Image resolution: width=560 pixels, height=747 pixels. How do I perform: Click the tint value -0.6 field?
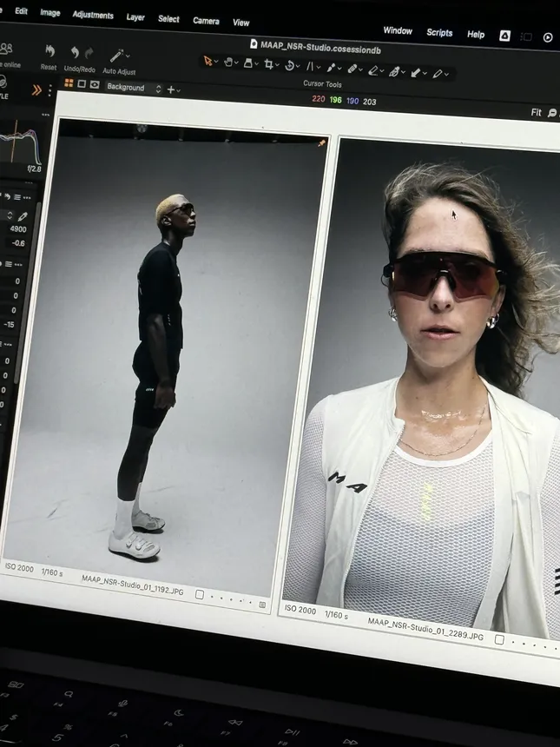(18, 243)
